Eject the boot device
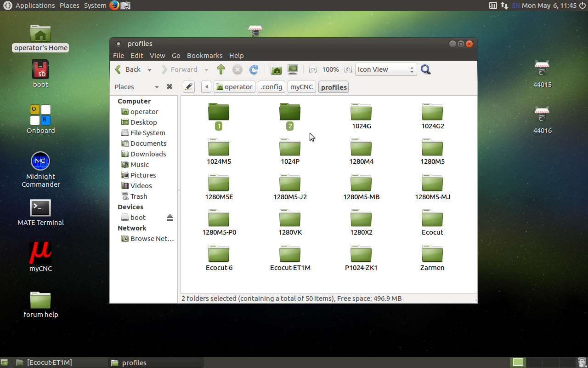588x368 pixels. [x=170, y=218]
